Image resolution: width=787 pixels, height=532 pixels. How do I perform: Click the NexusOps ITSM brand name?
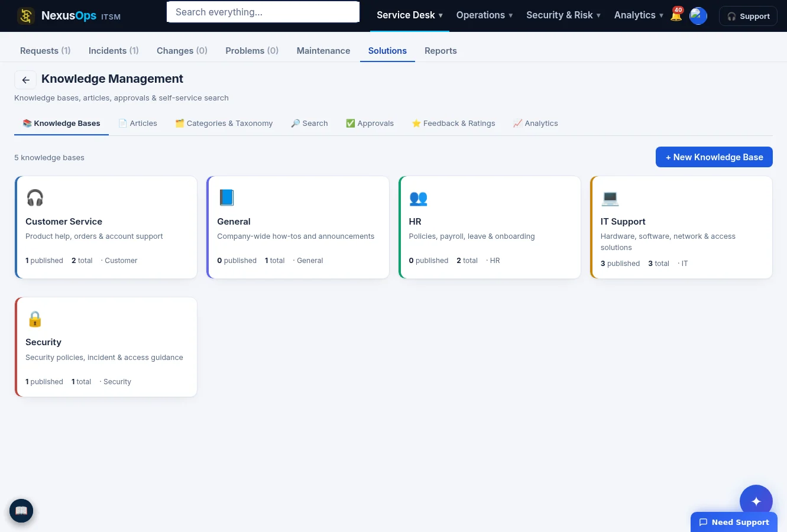[81, 16]
